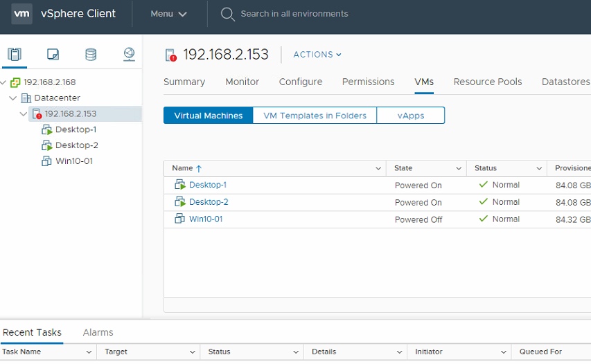Show the vApps list
The image size is (591, 364).
[x=411, y=116]
